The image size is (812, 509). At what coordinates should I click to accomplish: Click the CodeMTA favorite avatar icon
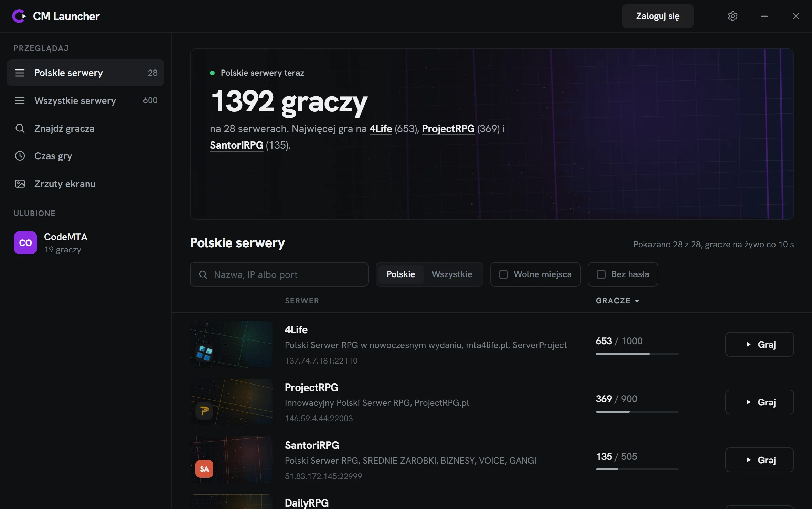pyautogui.click(x=25, y=243)
